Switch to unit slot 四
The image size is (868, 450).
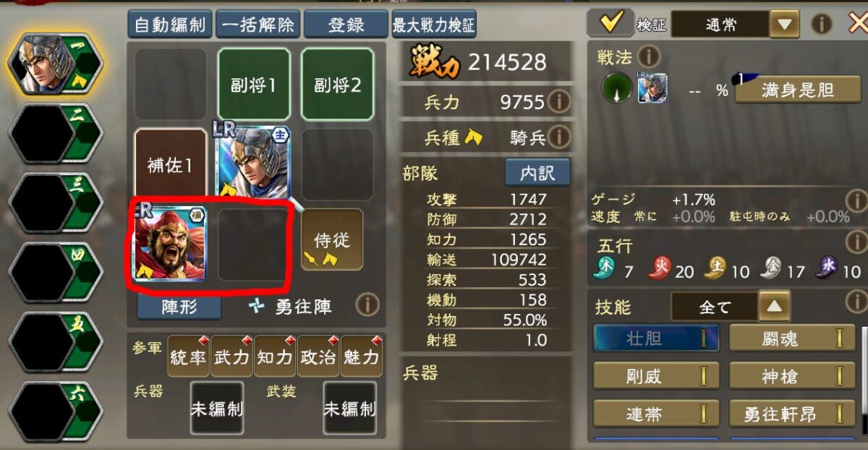[55, 273]
